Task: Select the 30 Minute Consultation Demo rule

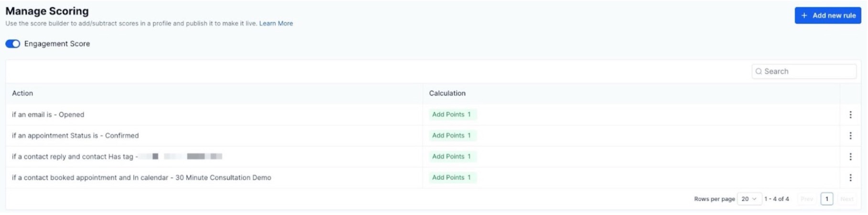Action: 141,178
